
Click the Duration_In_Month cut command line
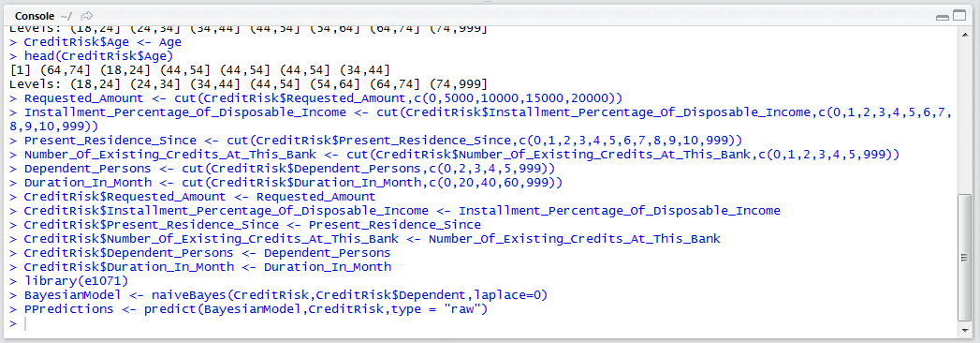pyautogui.click(x=286, y=183)
